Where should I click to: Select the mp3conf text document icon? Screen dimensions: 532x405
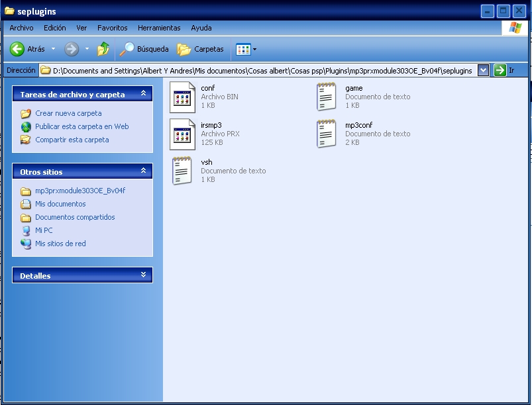[326, 133]
